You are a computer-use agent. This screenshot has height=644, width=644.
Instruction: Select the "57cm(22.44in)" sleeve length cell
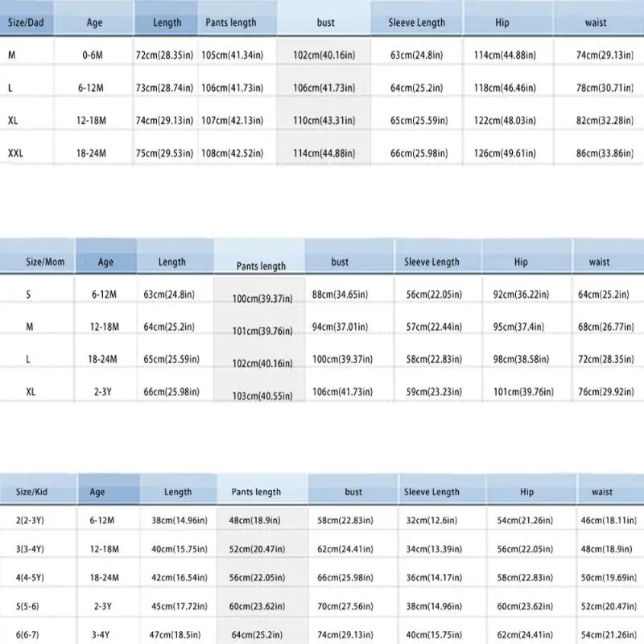point(434,327)
